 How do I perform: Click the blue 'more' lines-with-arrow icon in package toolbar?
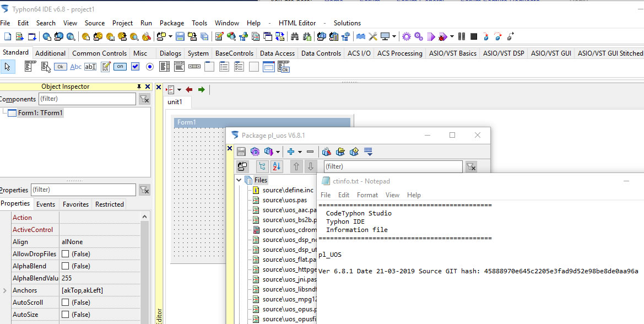pyautogui.click(x=369, y=152)
